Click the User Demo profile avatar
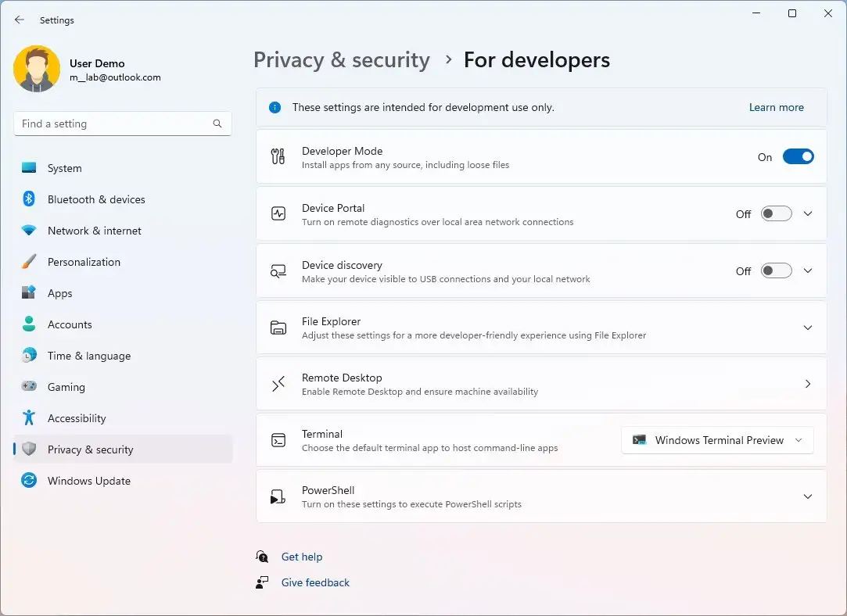The width and height of the screenshot is (847, 616). click(37, 69)
